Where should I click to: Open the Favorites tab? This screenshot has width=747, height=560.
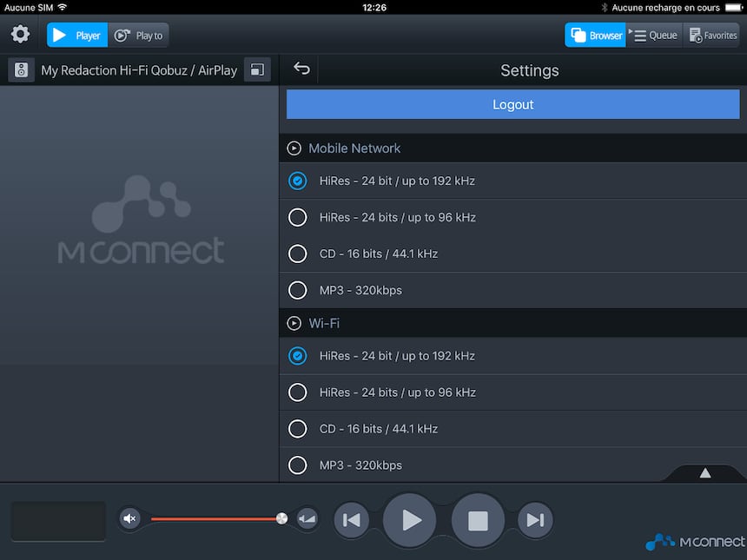click(711, 36)
